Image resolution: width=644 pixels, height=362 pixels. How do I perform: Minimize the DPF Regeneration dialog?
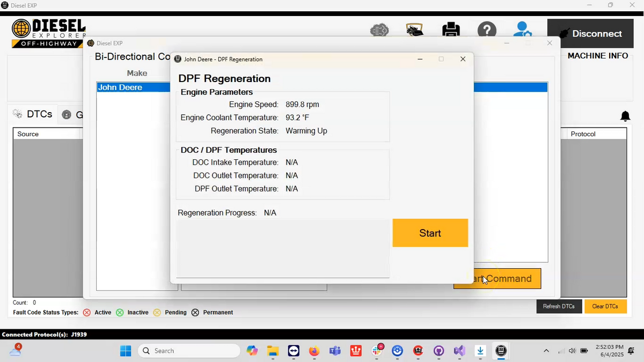click(x=420, y=59)
